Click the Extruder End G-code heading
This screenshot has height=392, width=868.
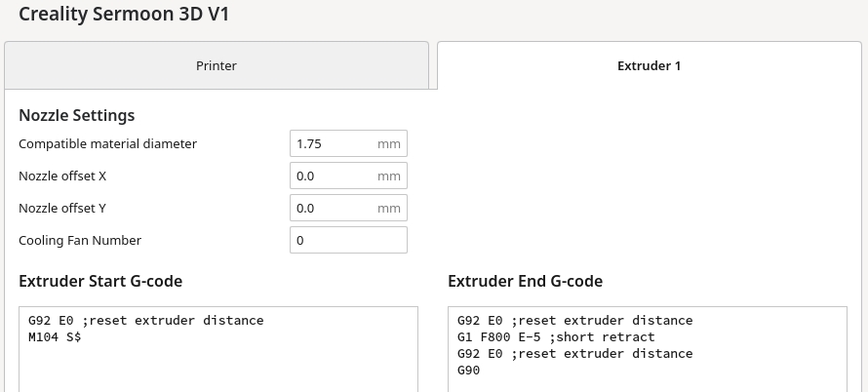point(525,282)
